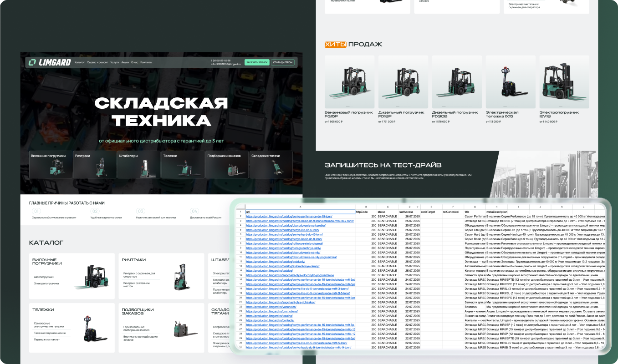Click the metaDescription header cell
Screen dimensions: 618x364
coord(496,212)
